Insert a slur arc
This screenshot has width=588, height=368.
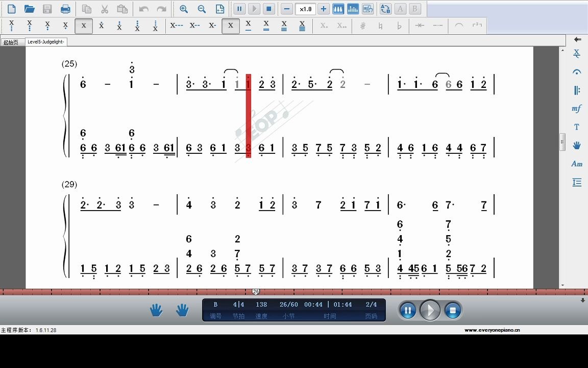pos(459,26)
